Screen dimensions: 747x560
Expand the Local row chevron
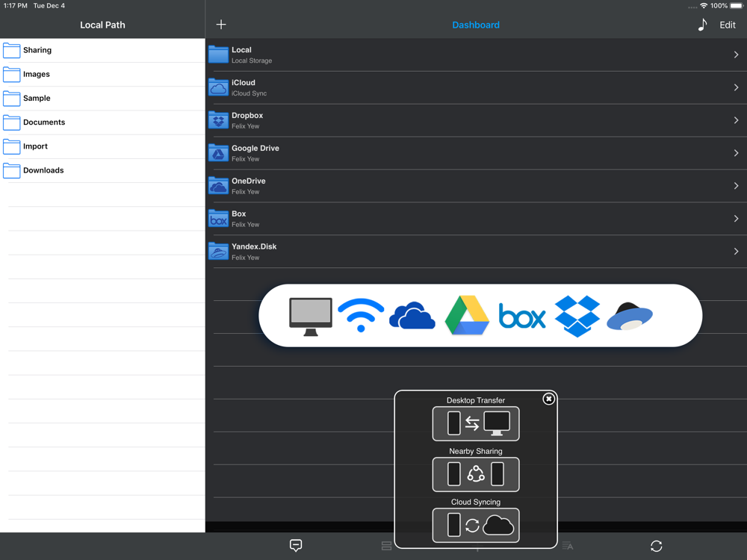736,55
